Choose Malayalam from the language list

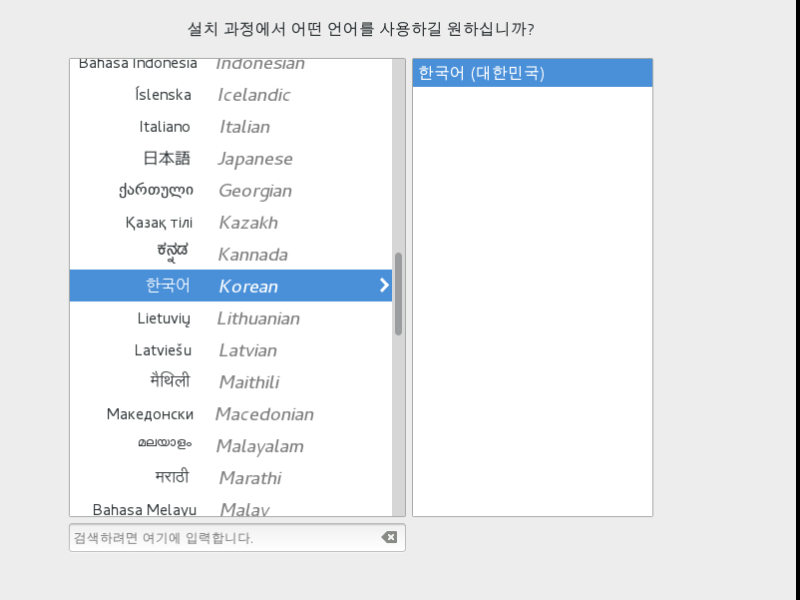231,446
